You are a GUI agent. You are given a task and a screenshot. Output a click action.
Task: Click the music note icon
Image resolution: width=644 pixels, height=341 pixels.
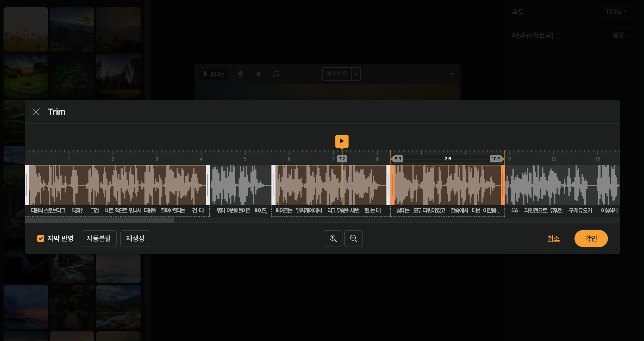[x=276, y=74]
